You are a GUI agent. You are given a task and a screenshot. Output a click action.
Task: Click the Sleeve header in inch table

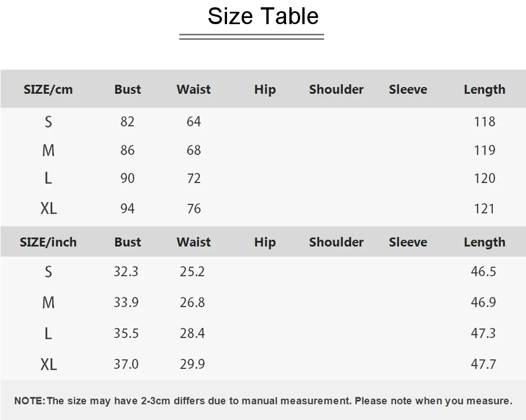[408, 242]
